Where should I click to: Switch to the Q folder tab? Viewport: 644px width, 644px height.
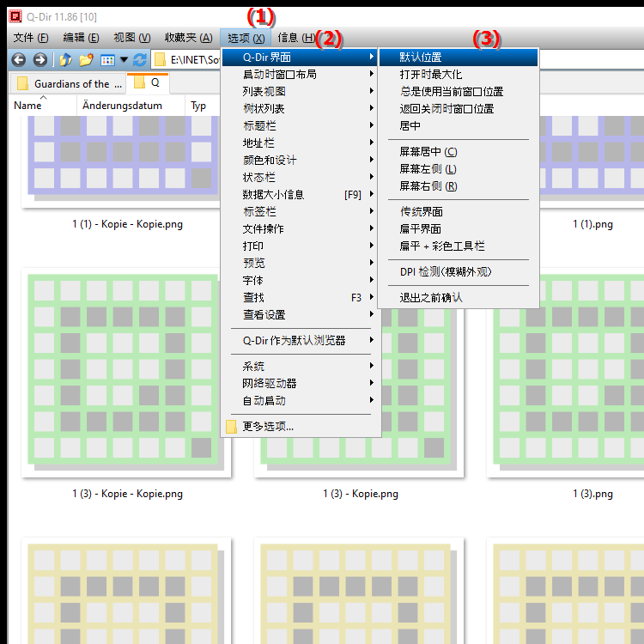tap(148, 83)
